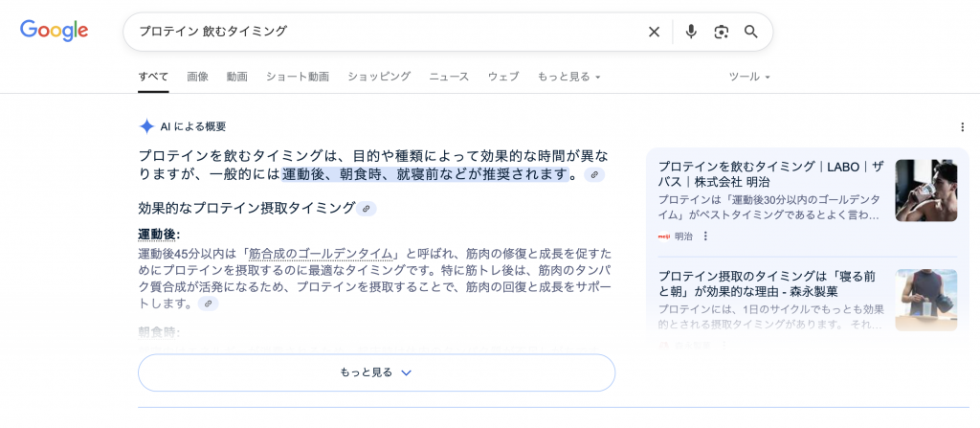Switch to the 動画 tab
This screenshot has width=980, height=428.
pos(237,77)
